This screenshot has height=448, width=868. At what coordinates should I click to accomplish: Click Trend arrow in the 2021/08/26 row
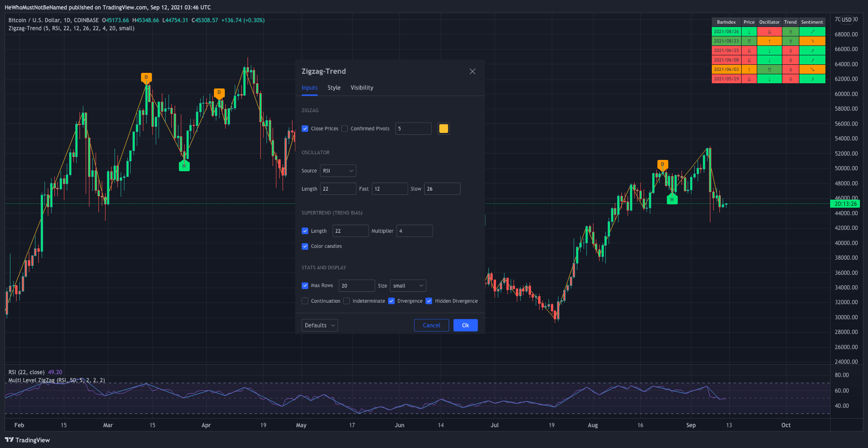click(x=790, y=32)
